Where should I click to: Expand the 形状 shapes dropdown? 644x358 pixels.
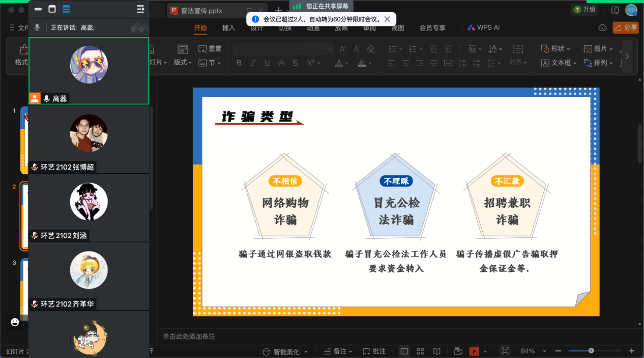[x=555, y=49]
